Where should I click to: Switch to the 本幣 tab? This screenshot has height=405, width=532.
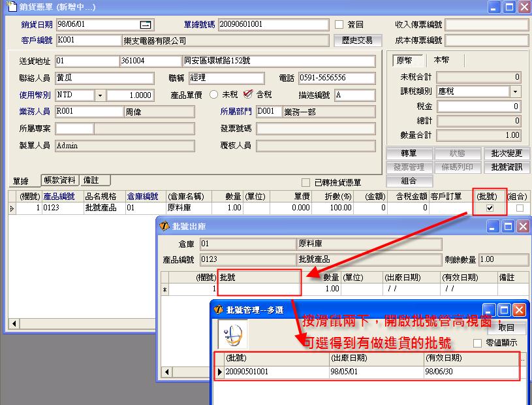pyautogui.click(x=441, y=60)
